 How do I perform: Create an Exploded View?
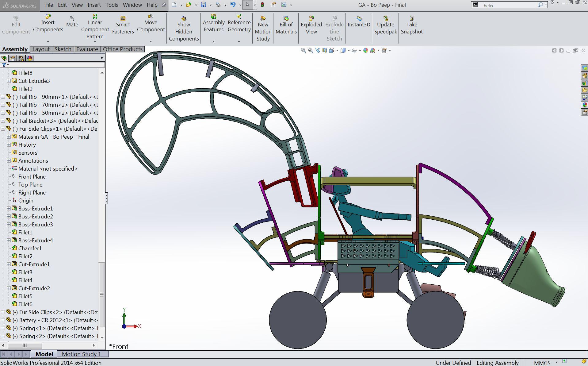(311, 25)
